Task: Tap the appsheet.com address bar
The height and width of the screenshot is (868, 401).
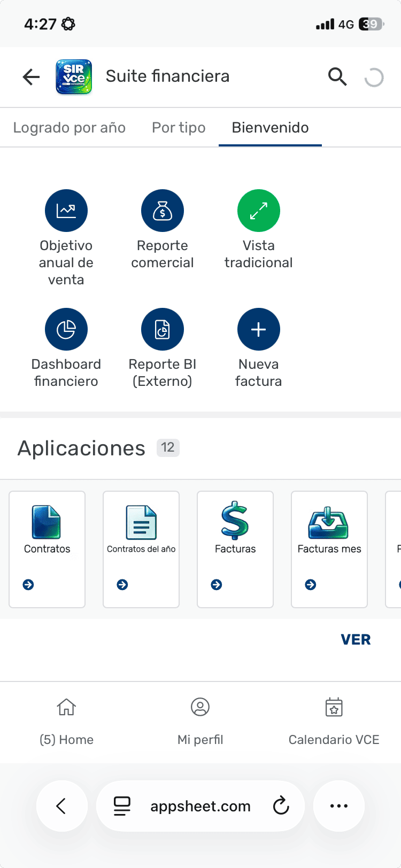Action: [200, 806]
